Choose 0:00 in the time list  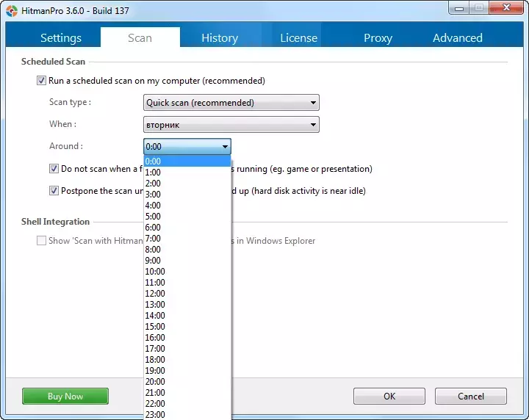pyautogui.click(x=187, y=161)
